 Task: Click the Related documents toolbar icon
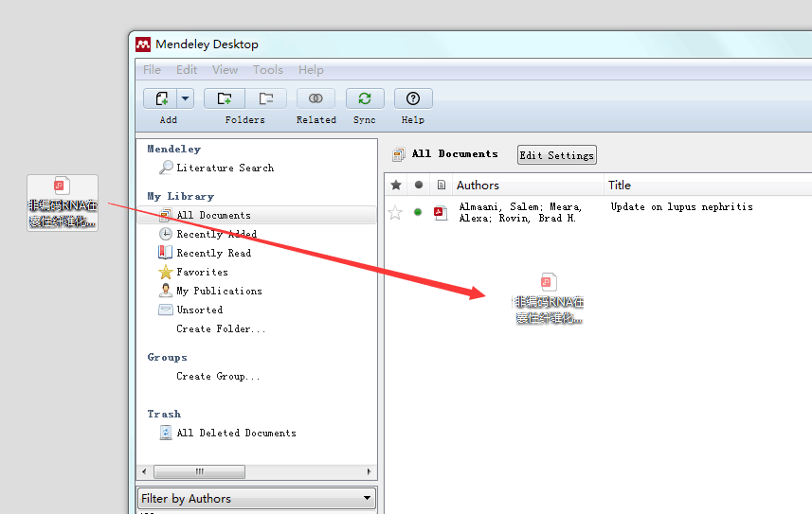point(316,98)
